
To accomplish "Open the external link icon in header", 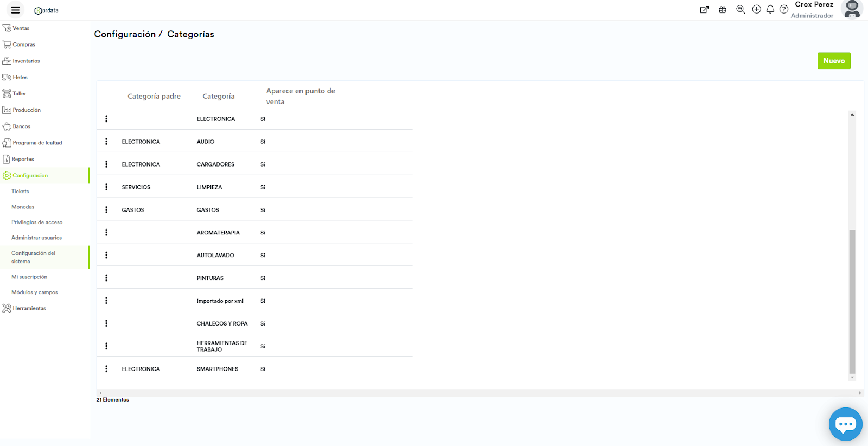I will [704, 10].
